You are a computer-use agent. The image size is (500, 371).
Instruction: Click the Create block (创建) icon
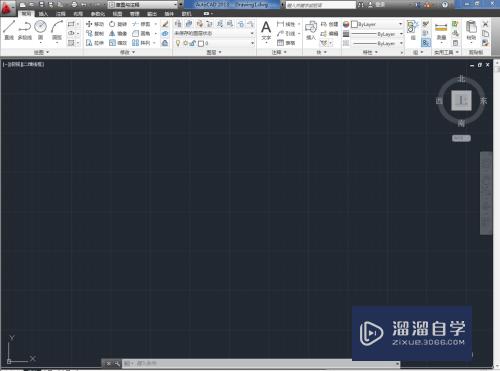(329, 24)
